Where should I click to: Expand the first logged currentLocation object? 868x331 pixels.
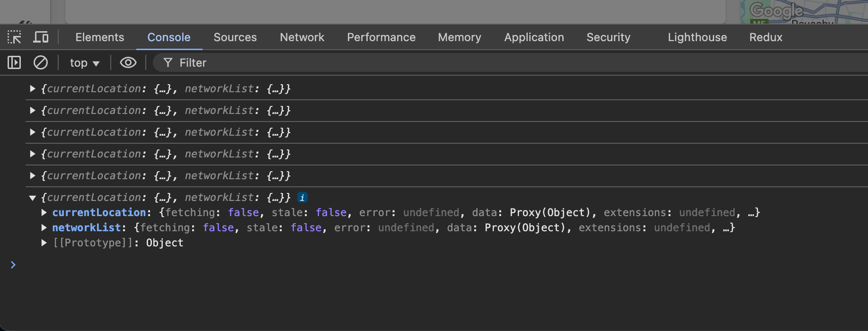click(x=33, y=89)
